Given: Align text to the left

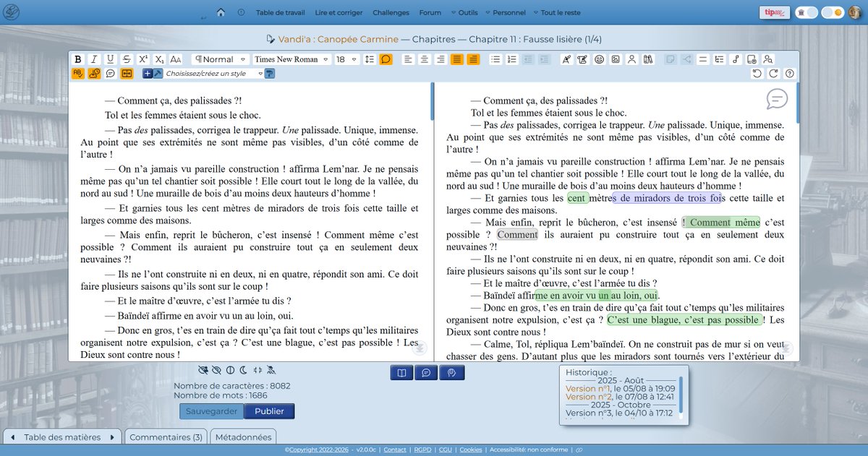Looking at the screenshot, I should click(x=407, y=59).
